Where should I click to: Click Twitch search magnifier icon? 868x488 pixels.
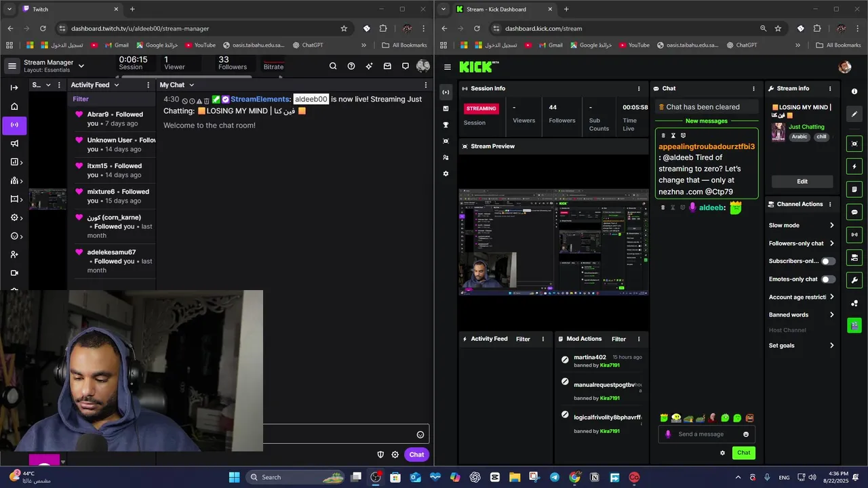(x=333, y=66)
